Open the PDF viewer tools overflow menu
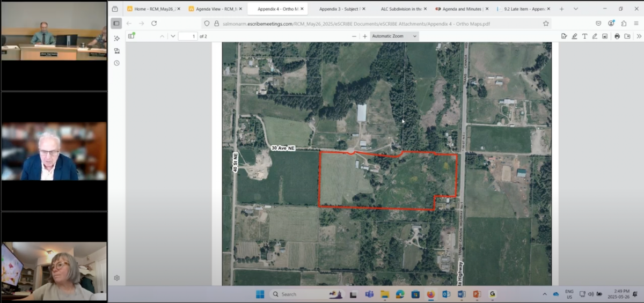The width and height of the screenshot is (644, 303). point(639,36)
